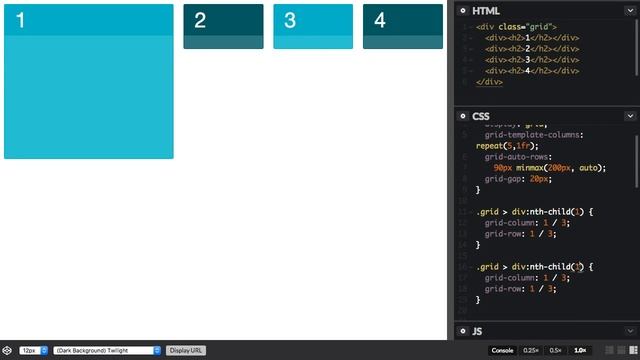
Task: Click the CodePen logo icon
Action: coord(7,350)
